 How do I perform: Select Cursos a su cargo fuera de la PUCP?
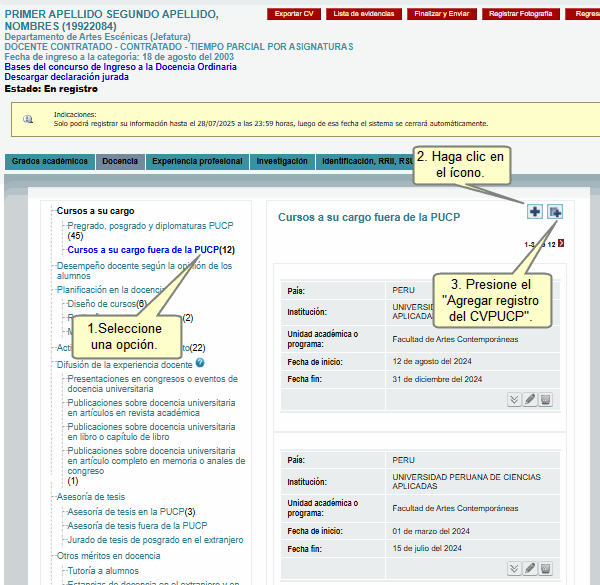click(x=143, y=250)
